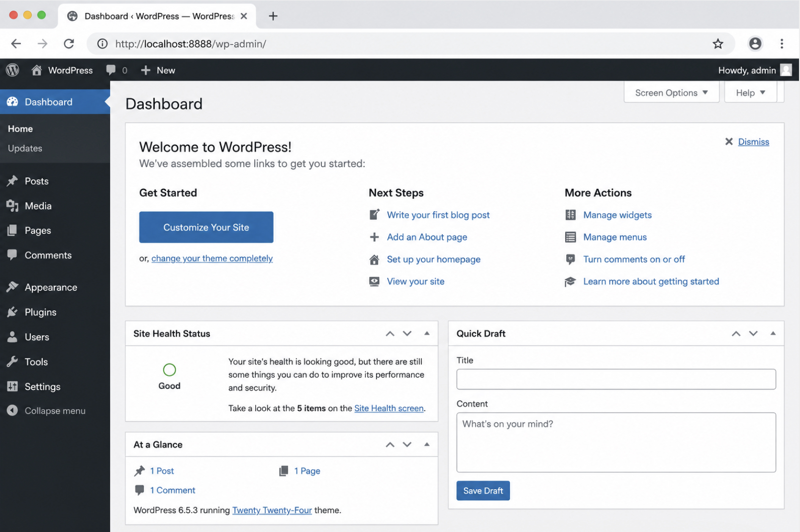Open the Plugins menu label
The image size is (800, 532).
click(40, 312)
